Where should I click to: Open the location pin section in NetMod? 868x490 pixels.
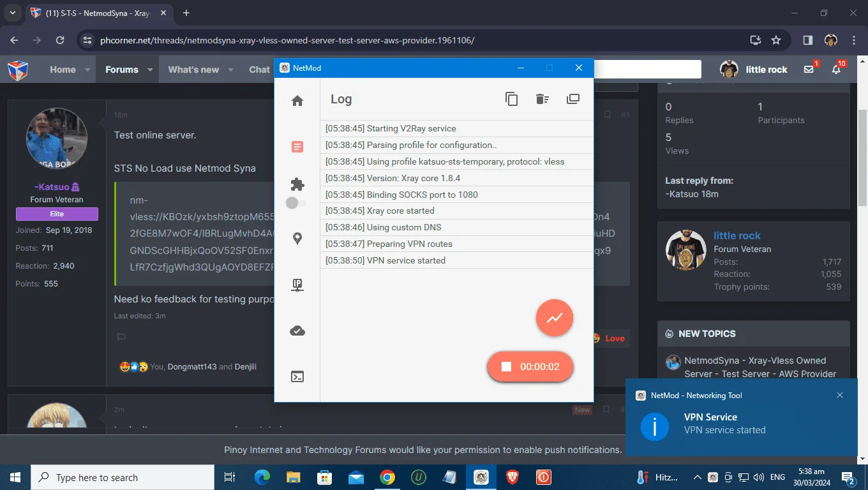pyautogui.click(x=297, y=239)
